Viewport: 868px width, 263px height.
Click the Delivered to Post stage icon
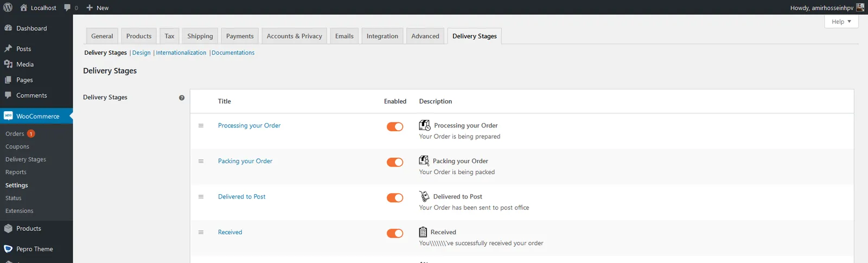point(424,196)
